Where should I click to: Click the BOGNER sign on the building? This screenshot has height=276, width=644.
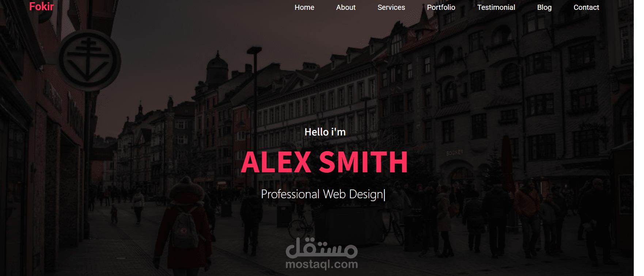pyautogui.click(x=454, y=153)
